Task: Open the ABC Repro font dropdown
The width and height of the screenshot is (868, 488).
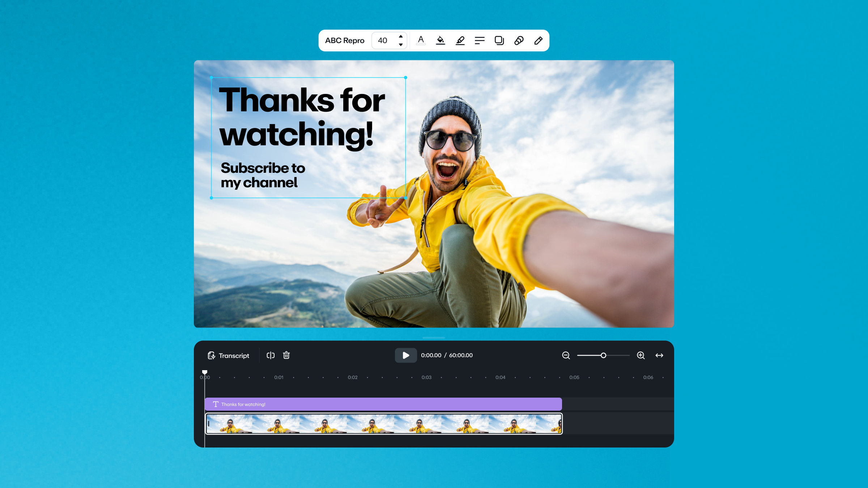Action: point(344,40)
